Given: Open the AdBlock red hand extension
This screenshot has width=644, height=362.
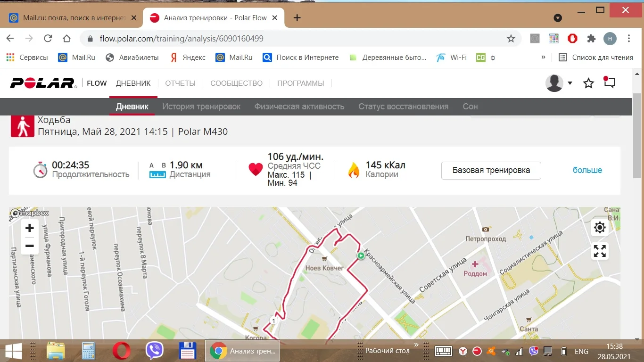Looking at the screenshot, I should tap(572, 39).
